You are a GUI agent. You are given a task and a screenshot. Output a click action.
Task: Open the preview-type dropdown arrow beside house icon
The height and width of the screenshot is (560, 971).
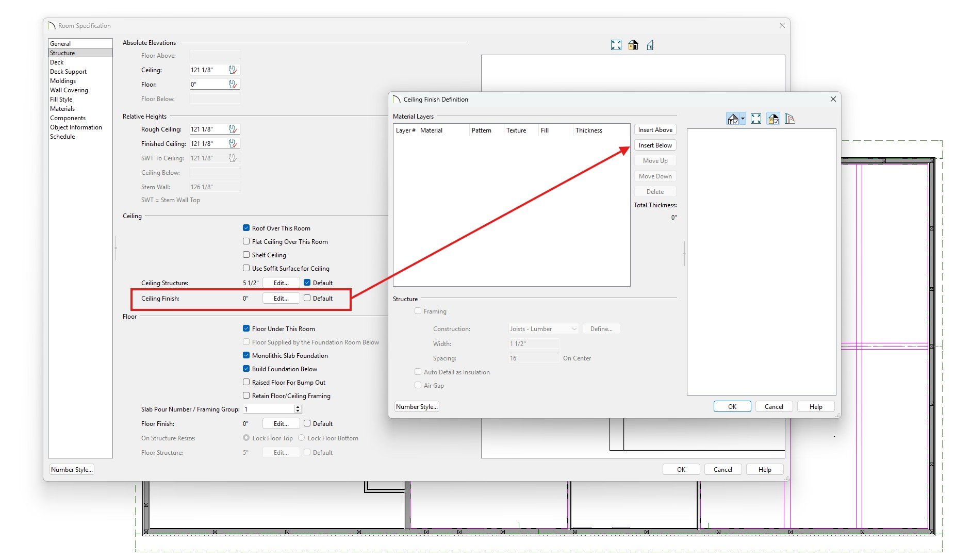pos(743,119)
